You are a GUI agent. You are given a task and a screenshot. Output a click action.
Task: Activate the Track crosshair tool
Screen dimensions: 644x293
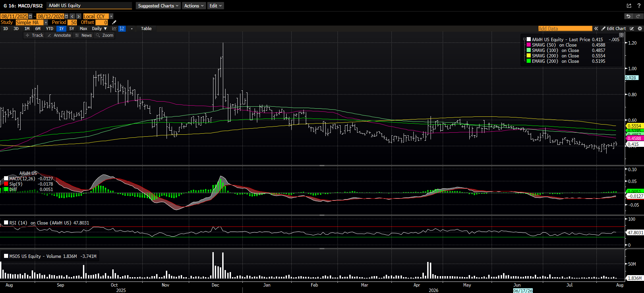pyautogui.click(x=34, y=35)
